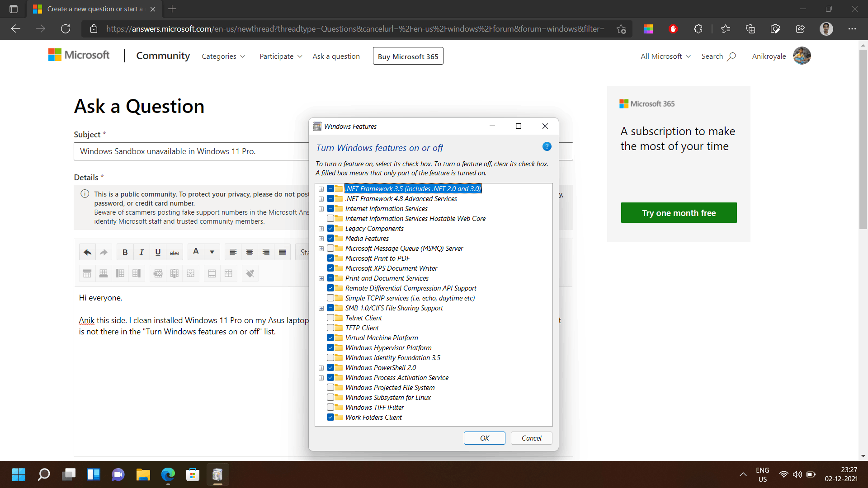
Task: Expand SMB 1.0/CIFS File Sharing Support node
Action: pos(321,308)
